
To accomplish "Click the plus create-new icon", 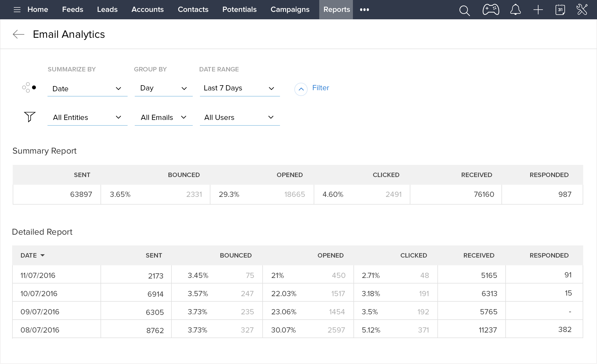I will point(538,10).
